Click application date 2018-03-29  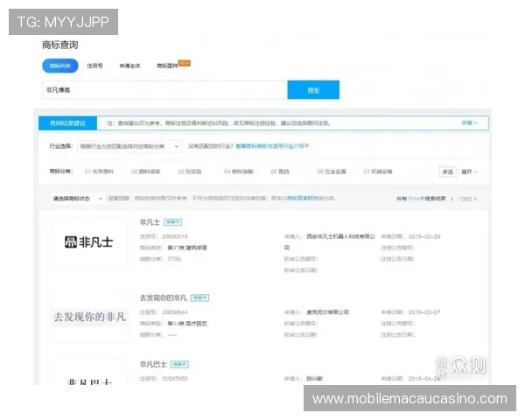click(424, 236)
